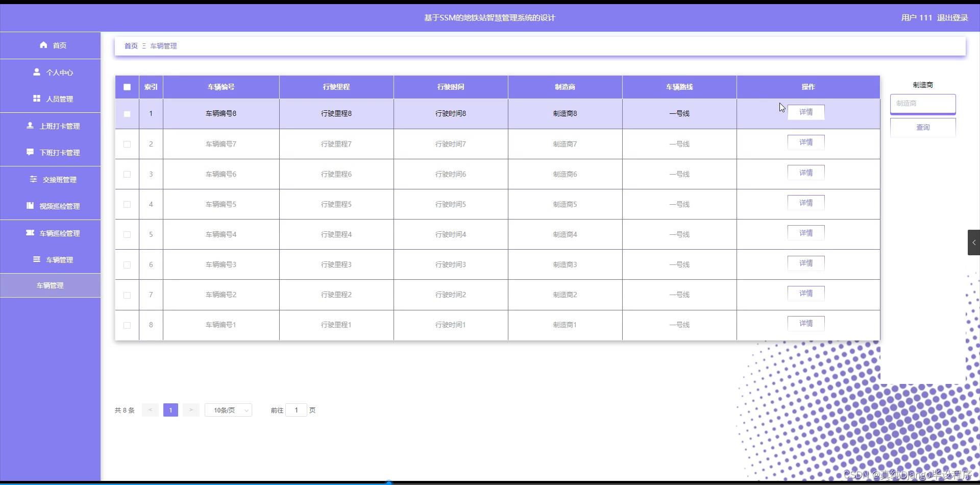
Task: Check the row for 车辆编号4
Action: (127, 235)
